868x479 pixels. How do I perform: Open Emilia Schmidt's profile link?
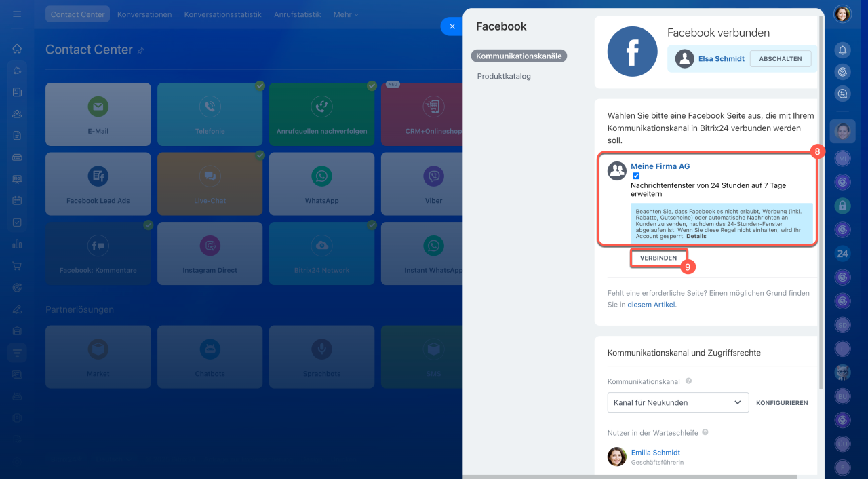coord(656,453)
